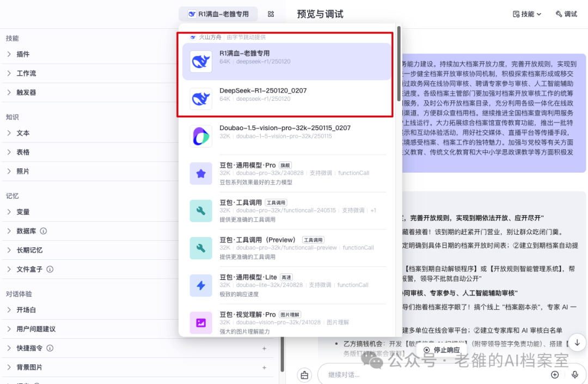The width and height of the screenshot is (588, 384).
Task: Select Doubao-1.5-vision-pro-32k model option
Action: pos(287,136)
